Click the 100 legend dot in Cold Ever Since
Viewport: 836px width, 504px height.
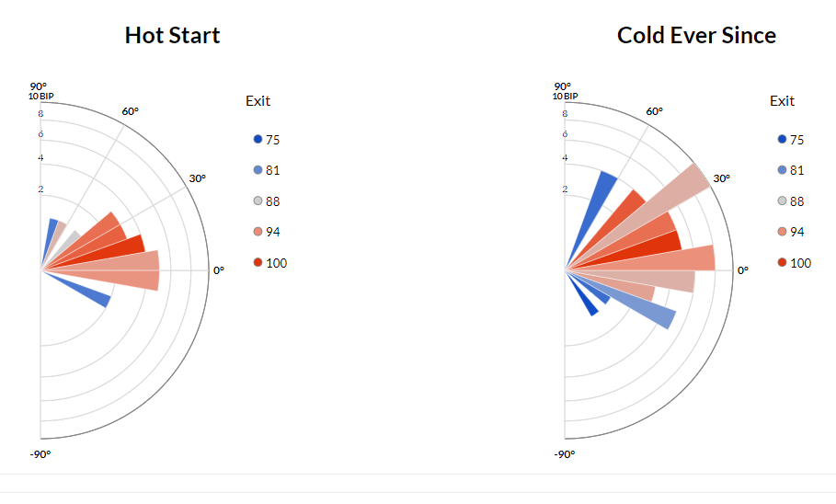pyautogui.click(x=782, y=263)
